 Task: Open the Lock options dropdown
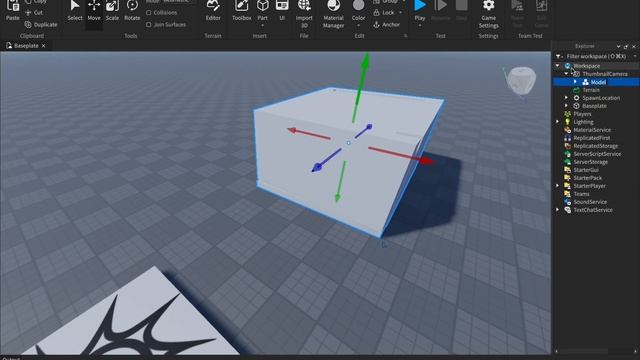coord(400,13)
